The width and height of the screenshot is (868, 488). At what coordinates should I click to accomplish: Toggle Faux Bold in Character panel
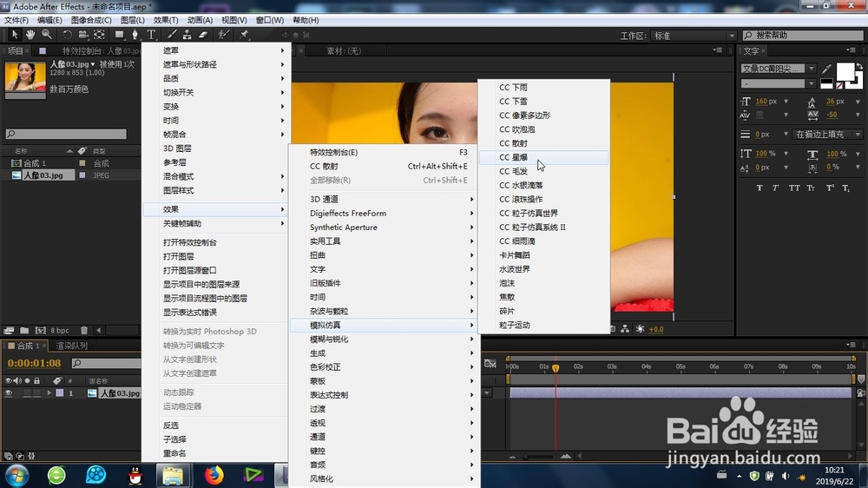[x=759, y=188]
